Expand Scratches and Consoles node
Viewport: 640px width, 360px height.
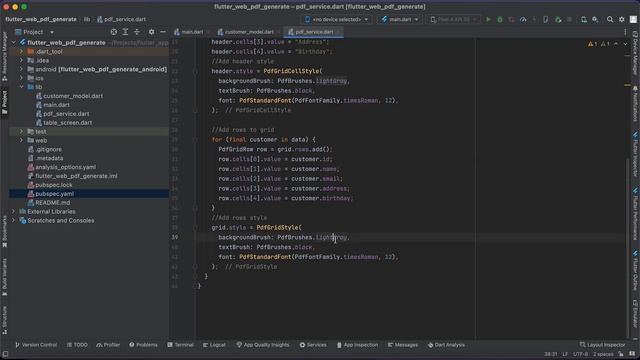tap(13, 220)
